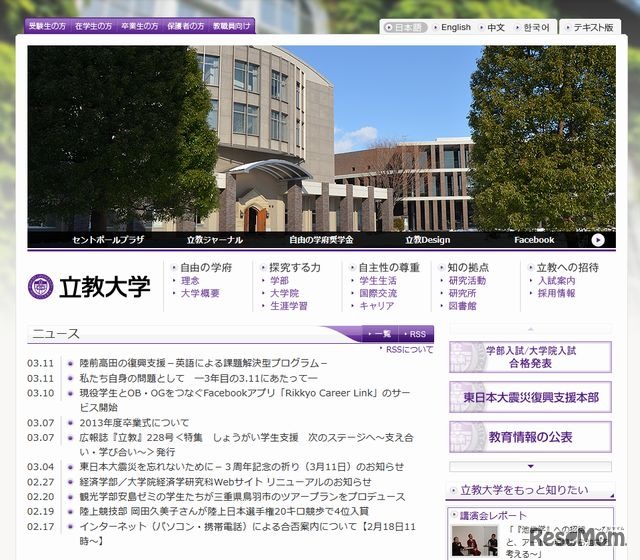Viewport: 640px width, 560px height.
Task: Open the 卒業生の方 tab
Action: click(140, 26)
